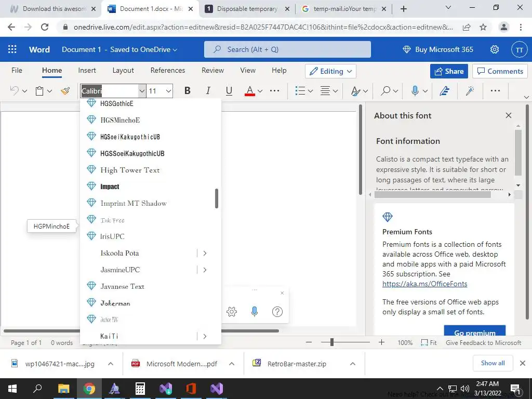
Task: Open the Windows Start menu
Action: point(12,389)
